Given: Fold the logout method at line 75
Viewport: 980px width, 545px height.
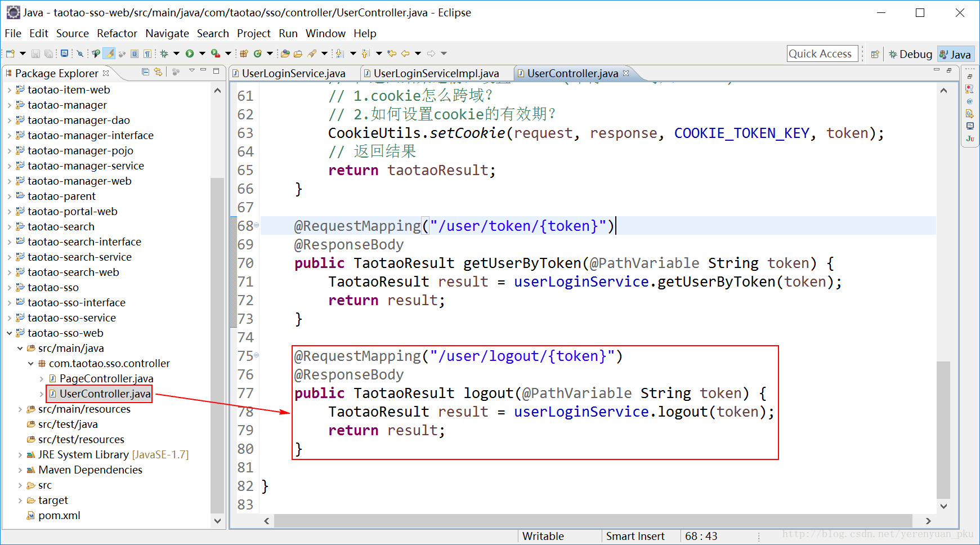Looking at the screenshot, I should pos(256,355).
